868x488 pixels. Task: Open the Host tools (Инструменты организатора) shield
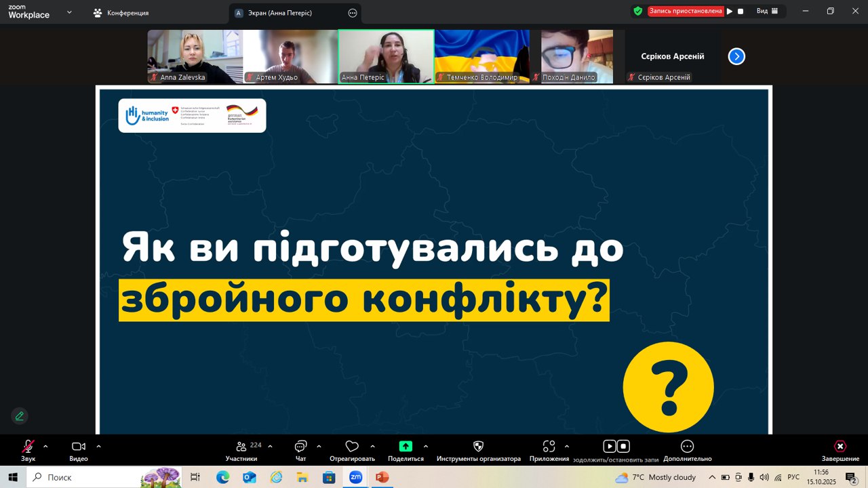click(478, 447)
